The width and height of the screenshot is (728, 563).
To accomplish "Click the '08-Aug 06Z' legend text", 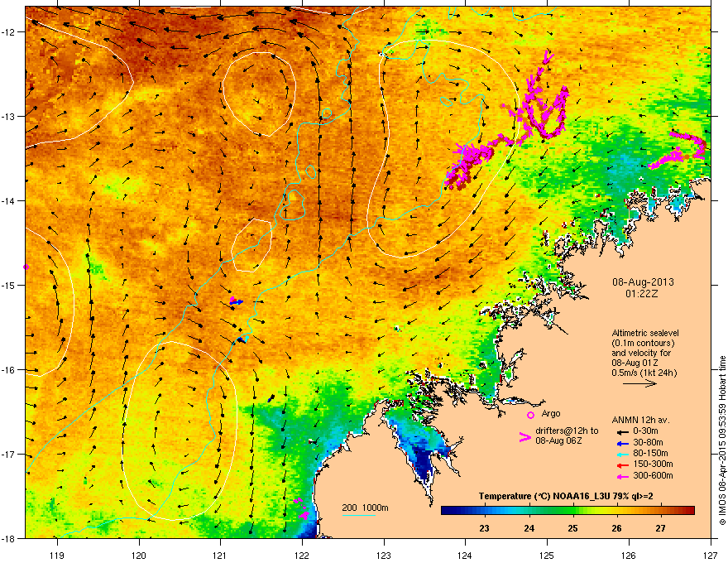I will pos(558,440).
